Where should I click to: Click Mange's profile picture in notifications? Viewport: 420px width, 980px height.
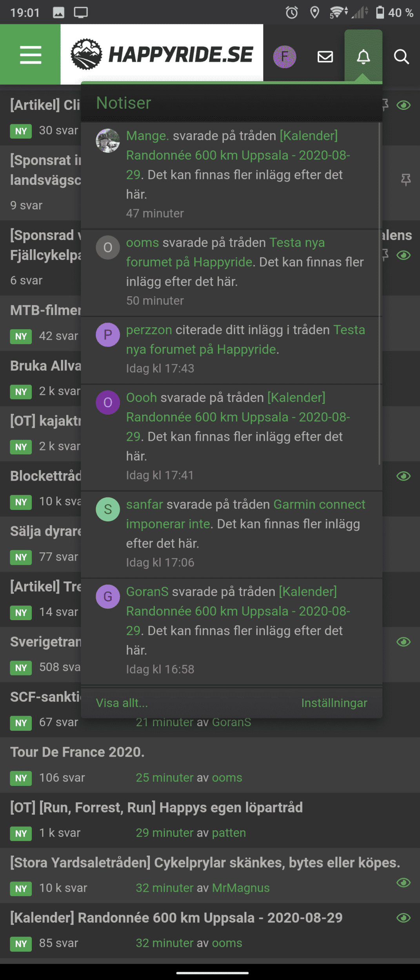pyautogui.click(x=108, y=141)
